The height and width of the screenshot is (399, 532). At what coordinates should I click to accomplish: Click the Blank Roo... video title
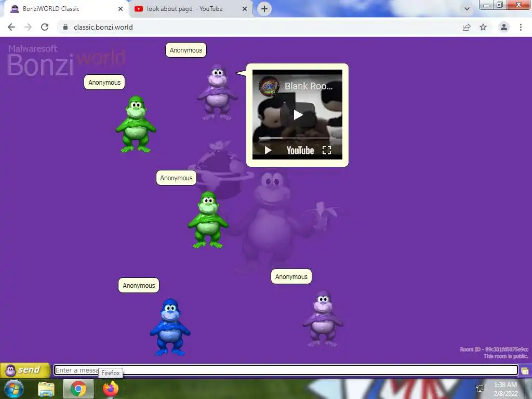pos(309,86)
